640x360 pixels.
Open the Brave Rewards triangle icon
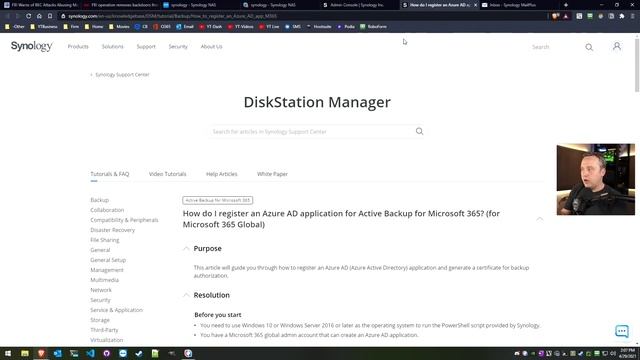566,16
